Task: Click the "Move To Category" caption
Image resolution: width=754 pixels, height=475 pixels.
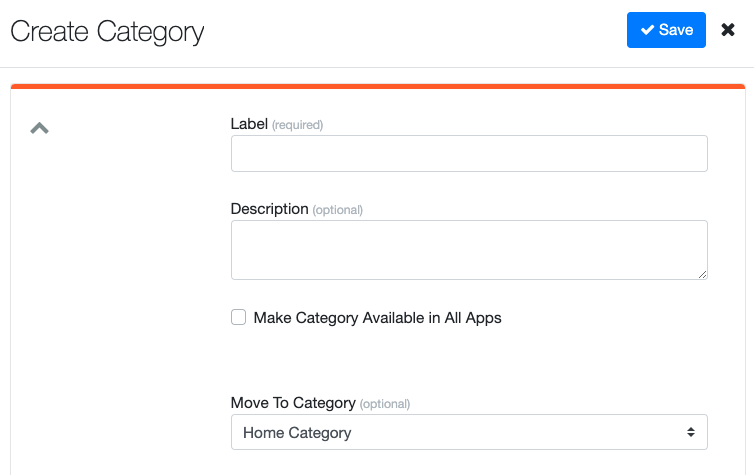Action: [293, 403]
